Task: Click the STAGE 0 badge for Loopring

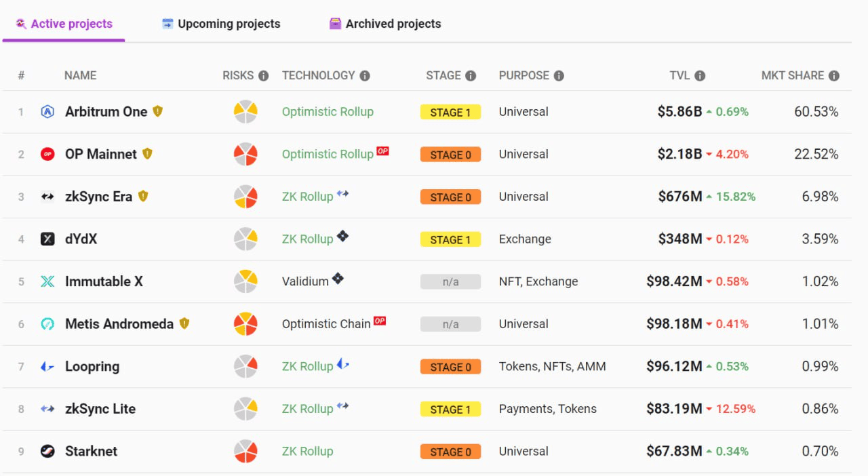Action: 450,367
